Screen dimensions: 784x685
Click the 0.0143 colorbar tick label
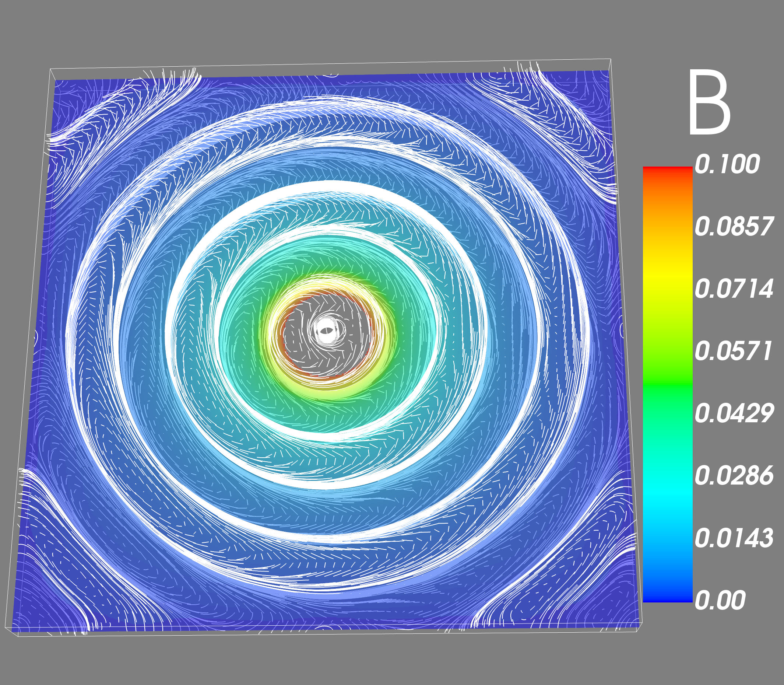[x=734, y=538]
